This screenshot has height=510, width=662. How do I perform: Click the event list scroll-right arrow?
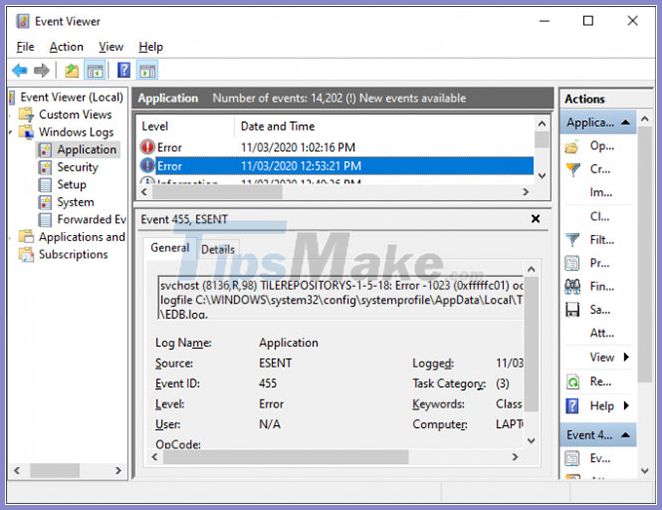(x=526, y=192)
